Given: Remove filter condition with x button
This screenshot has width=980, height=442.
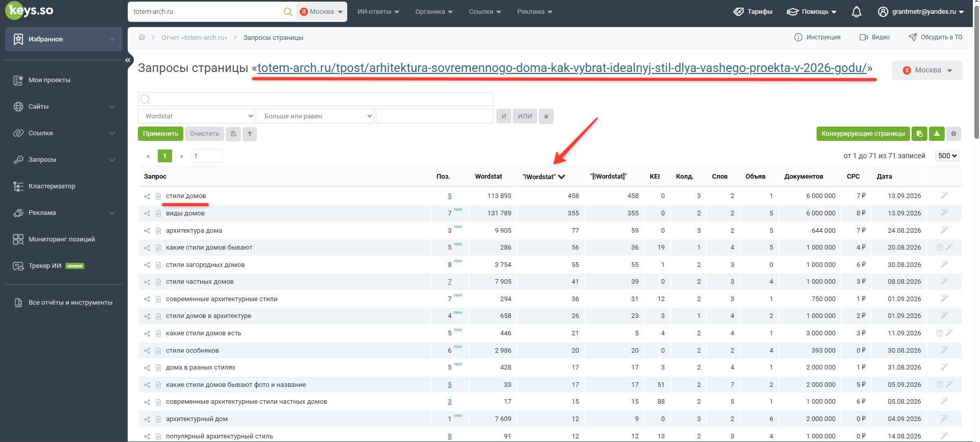Looking at the screenshot, I should point(546,116).
